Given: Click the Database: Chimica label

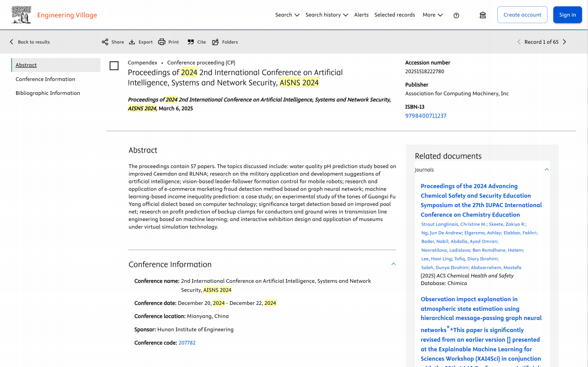Looking at the screenshot, I should coord(444,283).
